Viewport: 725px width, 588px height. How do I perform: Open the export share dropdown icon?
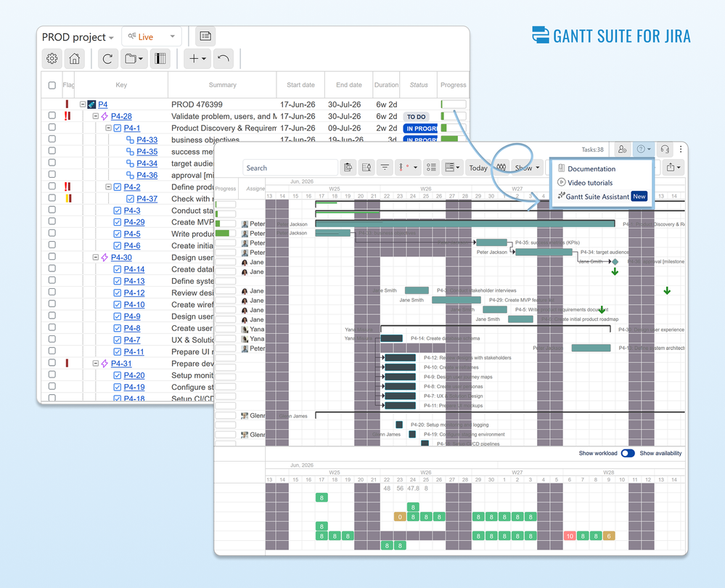673,168
